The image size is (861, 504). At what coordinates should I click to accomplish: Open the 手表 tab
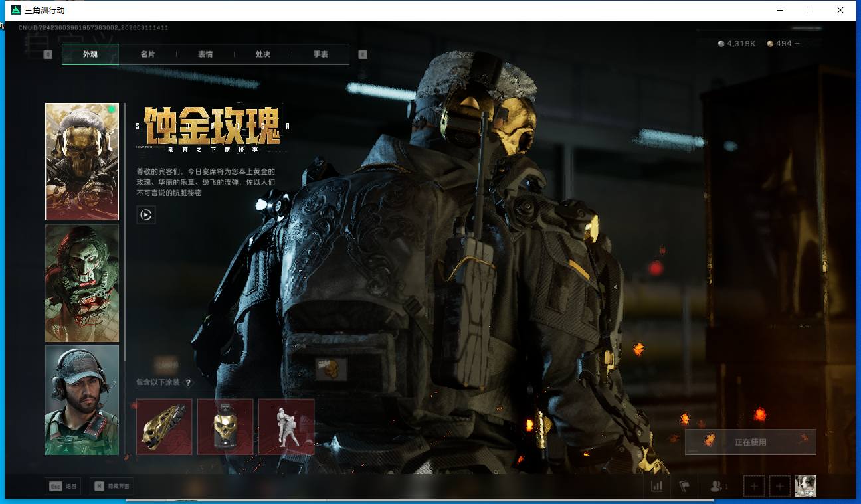coord(320,54)
